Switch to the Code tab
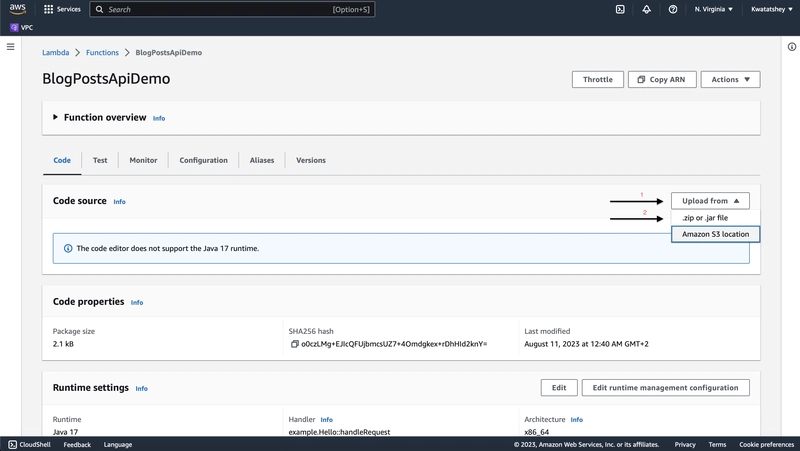 [x=62, y=160]
